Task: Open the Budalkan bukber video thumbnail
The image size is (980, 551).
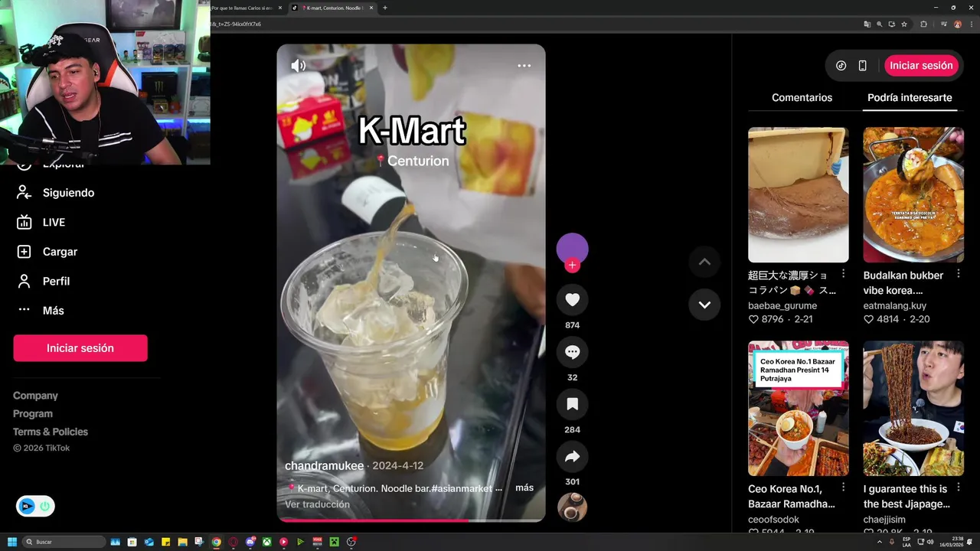Action: tap(913, 195)
